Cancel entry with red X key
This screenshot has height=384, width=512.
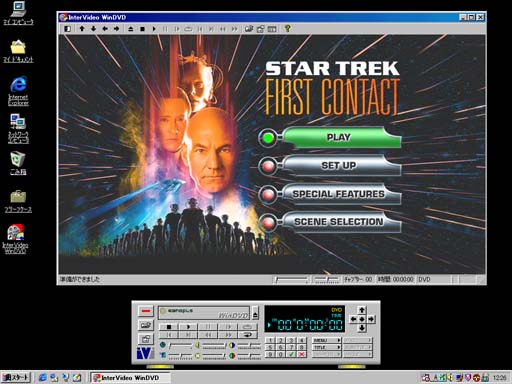click(x=301, y=354)
